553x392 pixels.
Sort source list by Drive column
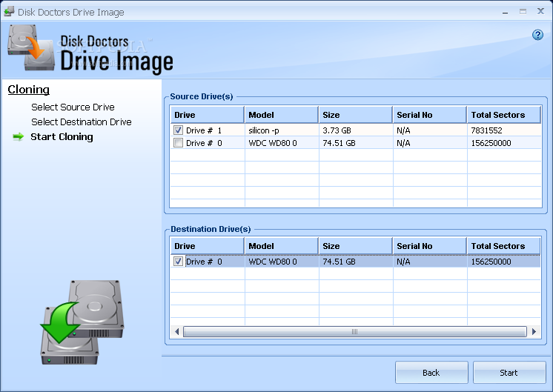pos(207,115)
